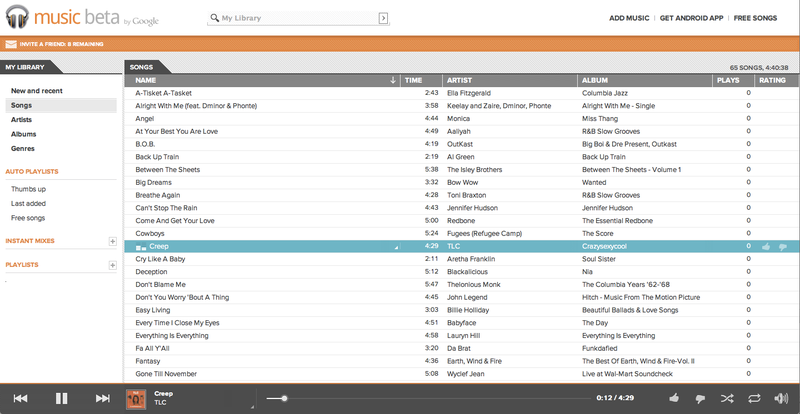Select the song B.O.B.
Viewport: 800px width, 414px height.
point(145,144)
